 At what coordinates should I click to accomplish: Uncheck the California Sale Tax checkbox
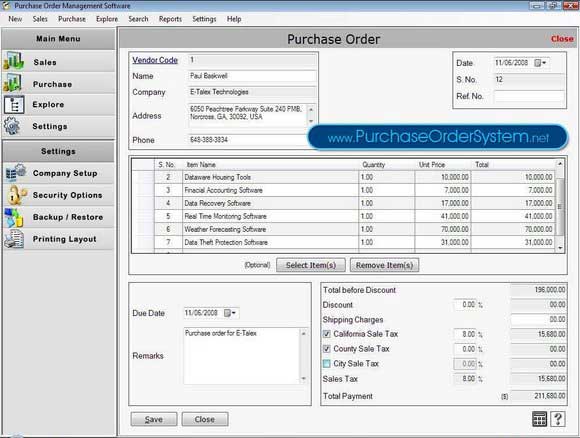(327, 334)
